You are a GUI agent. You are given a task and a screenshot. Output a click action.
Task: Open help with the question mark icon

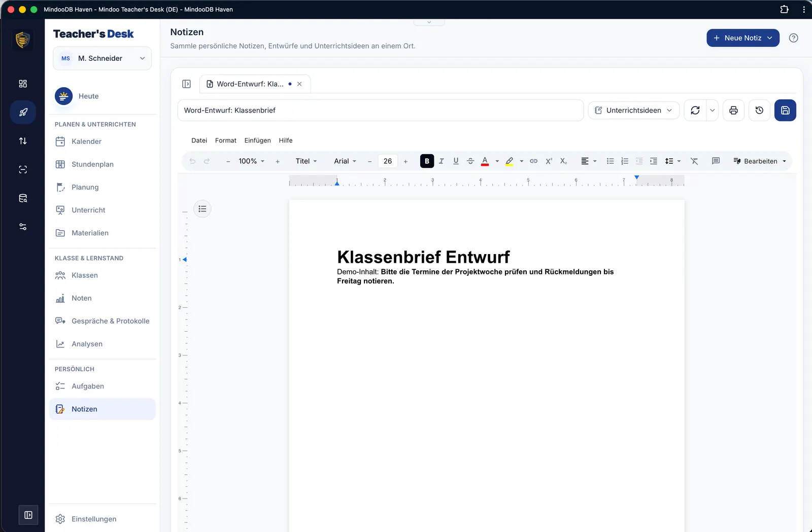point(794,38)
